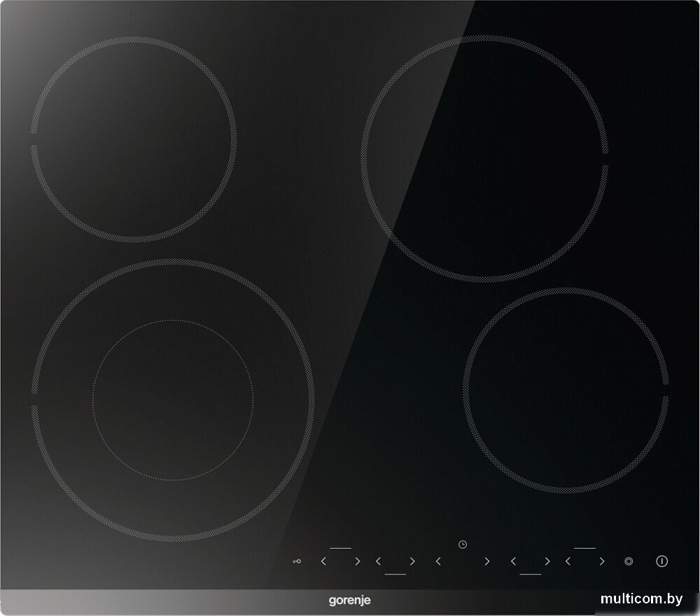Tap the right arrow of the second arrow pair
The image size is (700, 616).
tap(412, 561)
